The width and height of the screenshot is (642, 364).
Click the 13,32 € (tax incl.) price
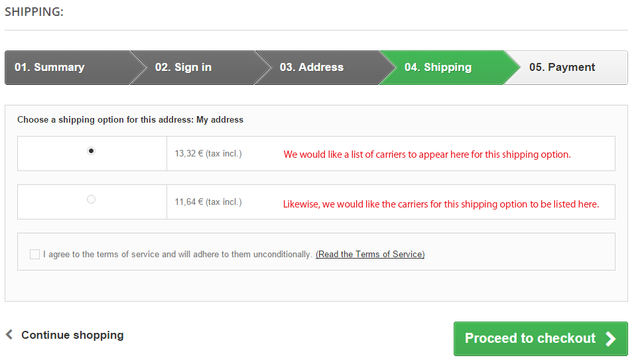click(x=208, y=154)
